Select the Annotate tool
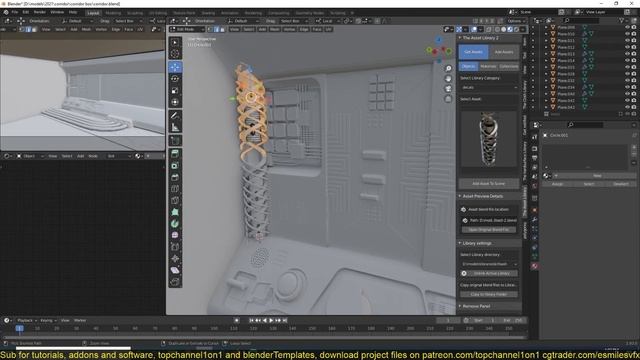 pos(175,116)
